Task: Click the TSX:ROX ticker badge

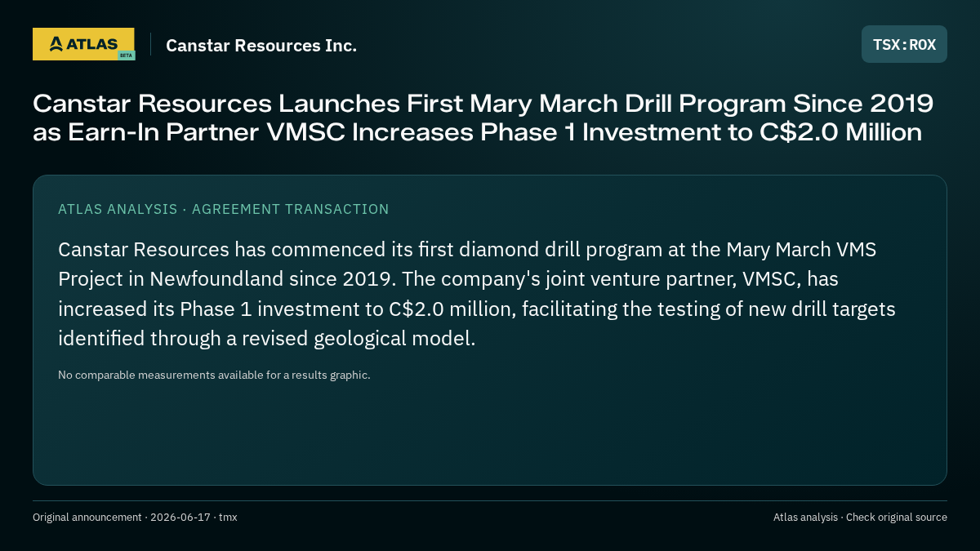Action: pyautogui.click(x=904, y=44)
